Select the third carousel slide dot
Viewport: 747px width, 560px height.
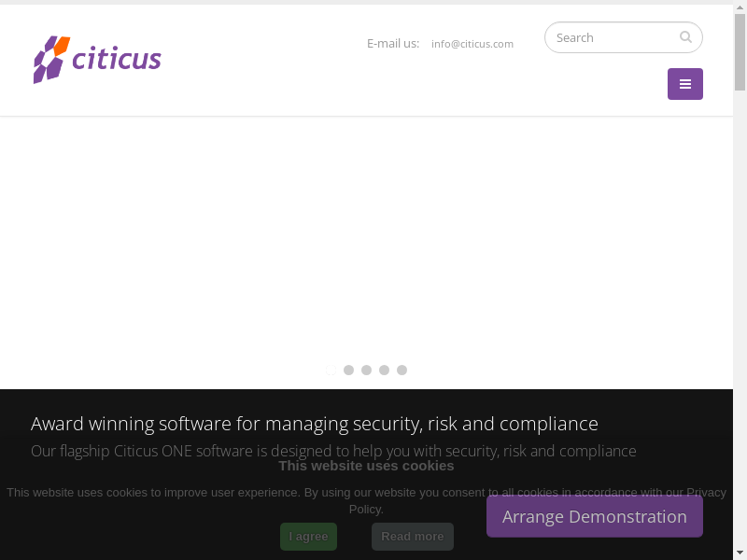[366, 370]
